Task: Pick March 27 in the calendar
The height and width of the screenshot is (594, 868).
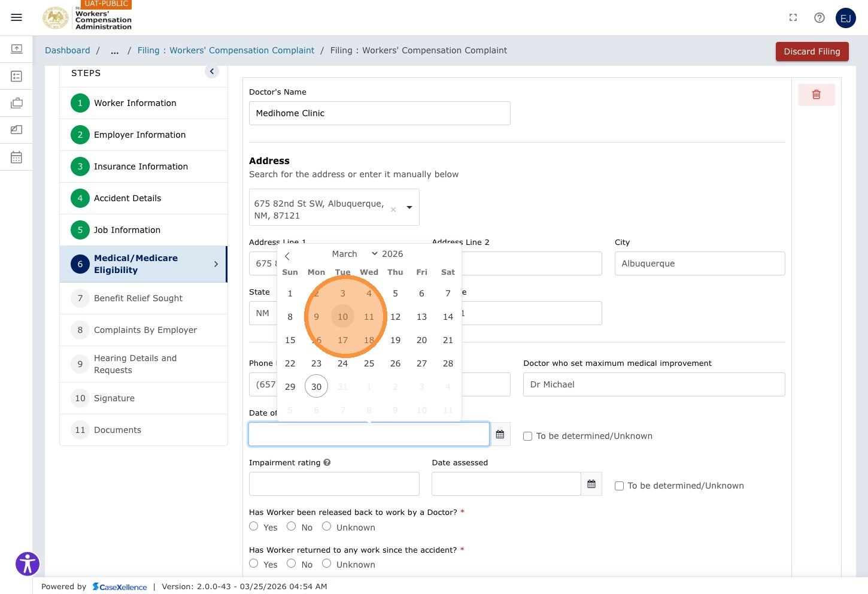Action: (x=421, y=363)
